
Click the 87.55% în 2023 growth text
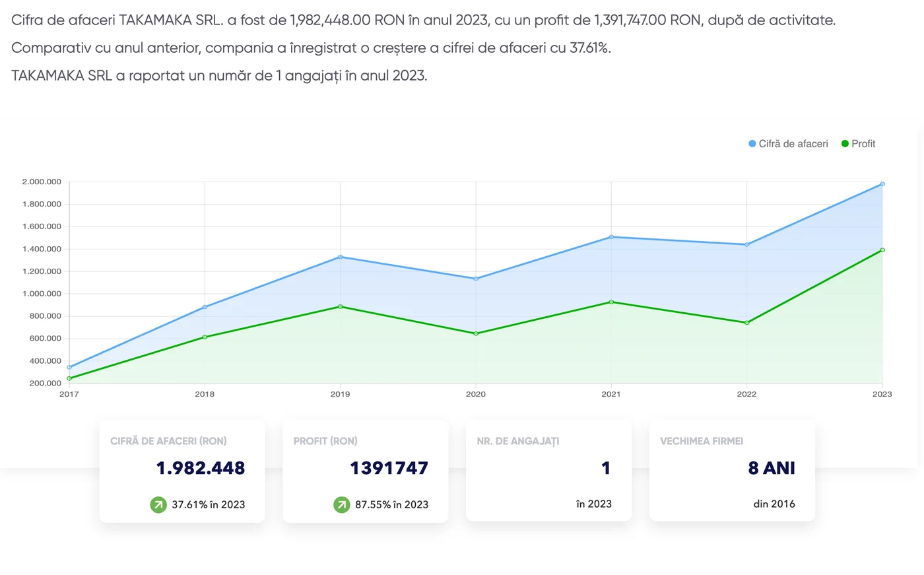pos(392,505)
